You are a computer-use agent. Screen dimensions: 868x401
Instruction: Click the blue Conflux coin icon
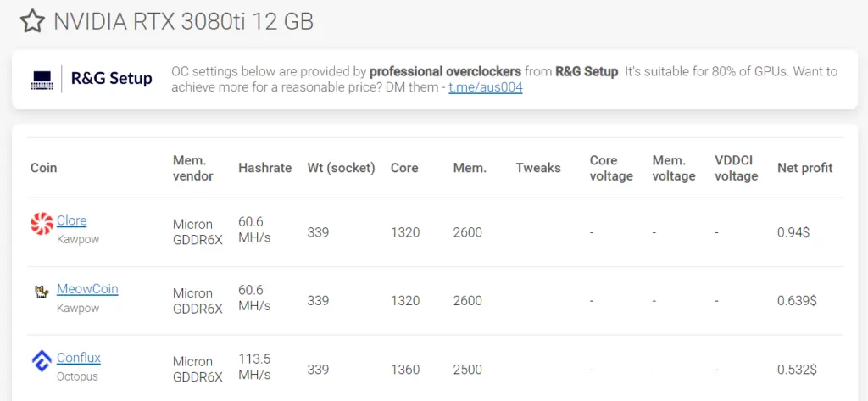pyautogui.click(x=42, y=360)
